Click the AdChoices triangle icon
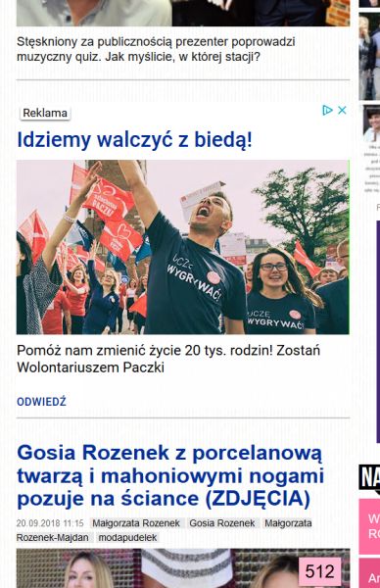Screen dimensions: 380x588 click(327, 110)
